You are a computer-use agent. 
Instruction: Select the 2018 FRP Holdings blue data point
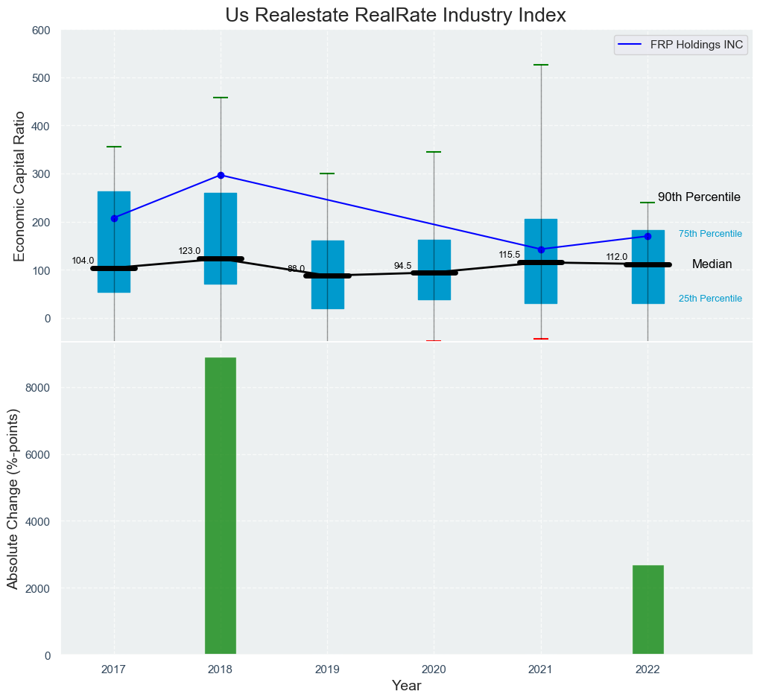[x=221, y=175]
